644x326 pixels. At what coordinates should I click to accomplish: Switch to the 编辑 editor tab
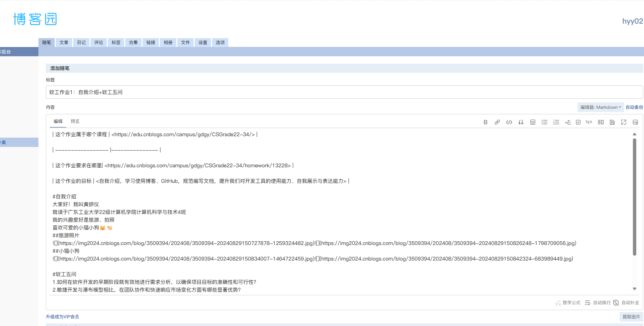(x=58, y=121)
